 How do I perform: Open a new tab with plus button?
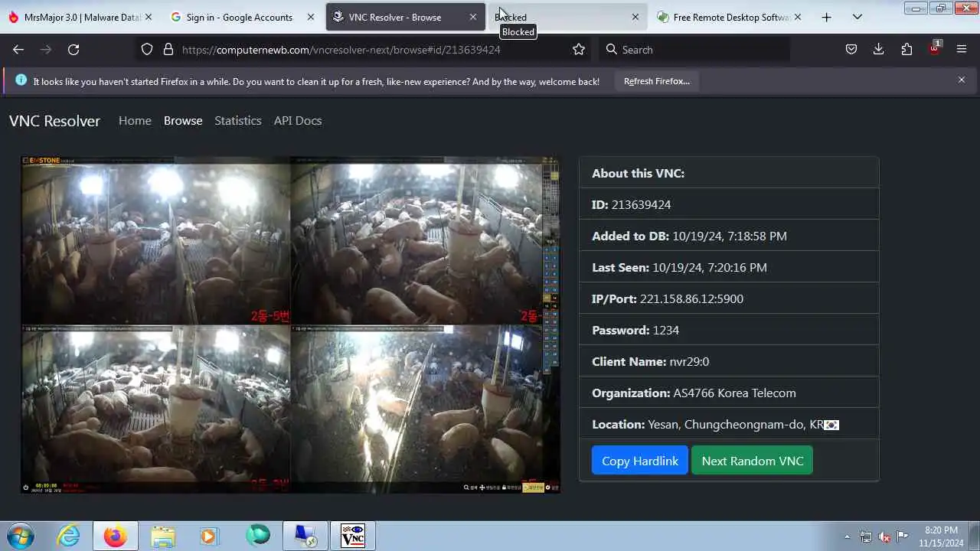click(x=826, y=17)
